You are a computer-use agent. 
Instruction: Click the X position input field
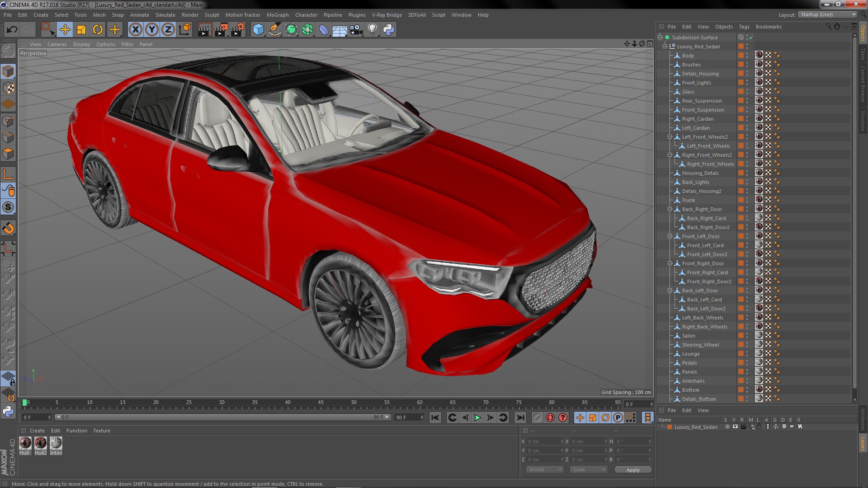coord(546,441)
